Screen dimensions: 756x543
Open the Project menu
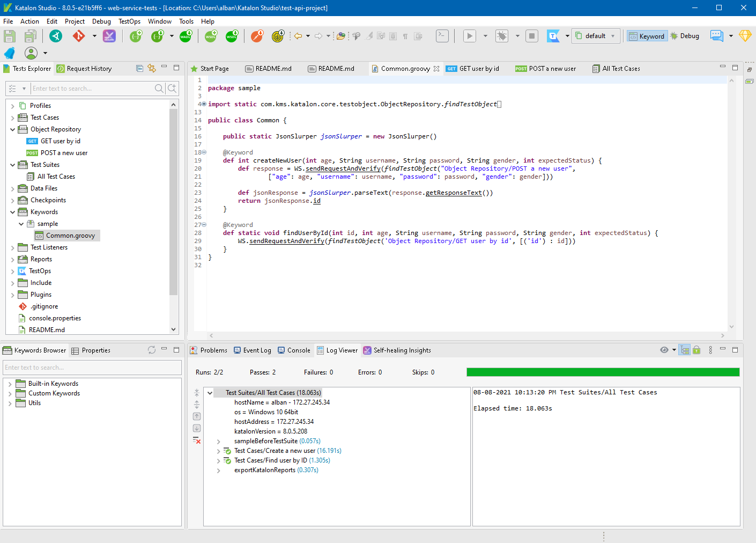tap(75, 21)
